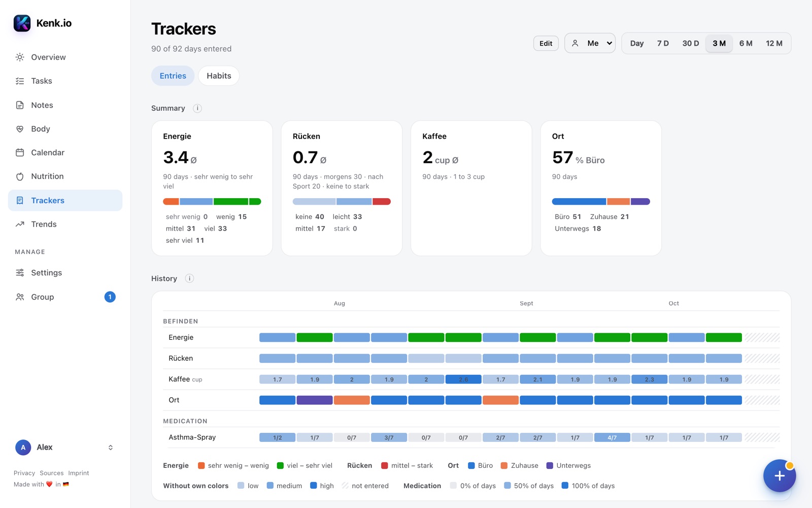Screen dimensions: 812x508
Task: Click the Energie row label in History
Action: (x=181, y=337)
